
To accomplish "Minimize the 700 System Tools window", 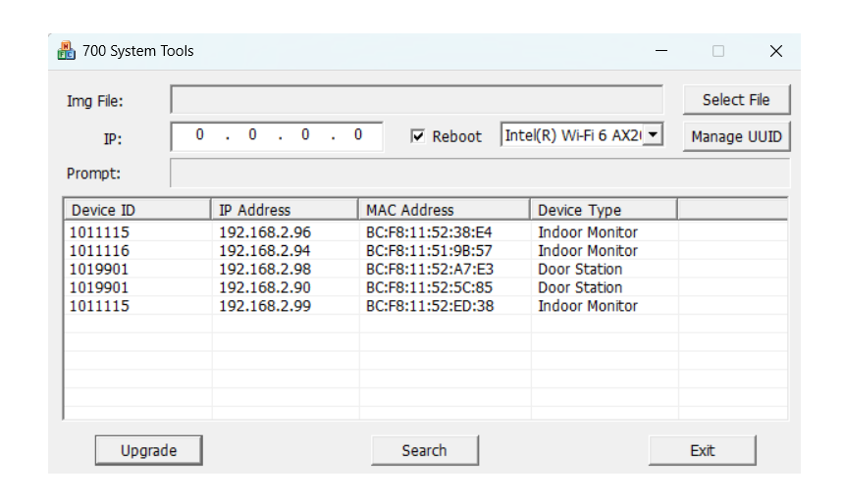I will click(x=661, y=51).
